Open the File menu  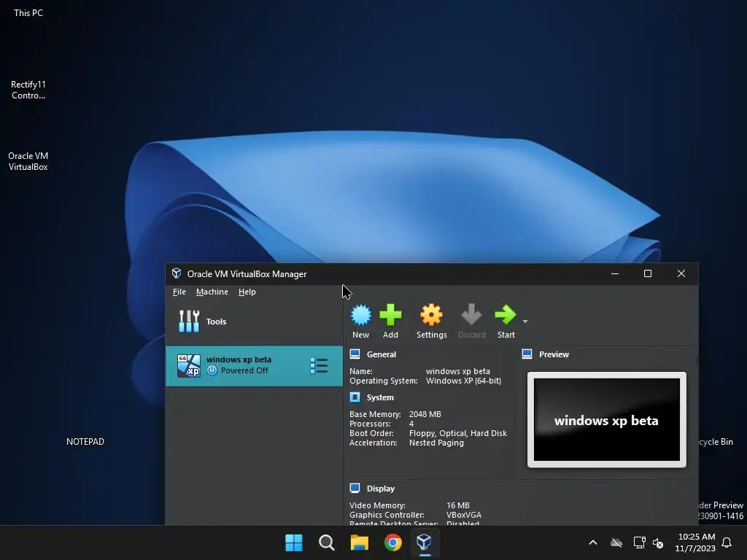click(179, 292)
